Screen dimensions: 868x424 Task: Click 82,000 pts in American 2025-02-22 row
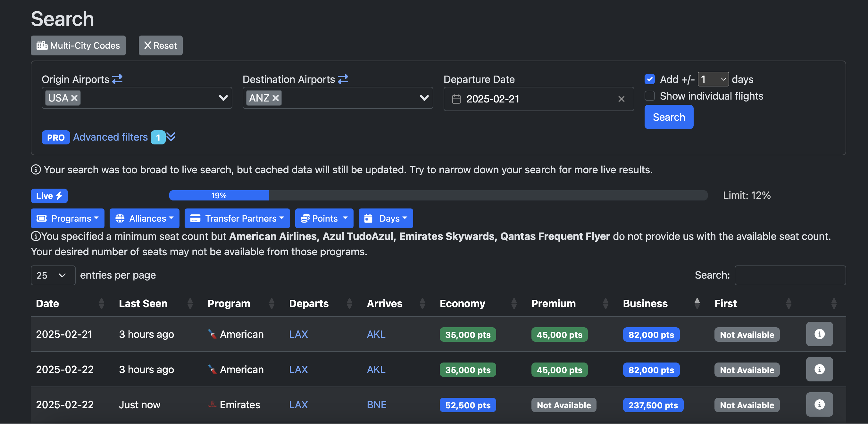tap(651, 370)
